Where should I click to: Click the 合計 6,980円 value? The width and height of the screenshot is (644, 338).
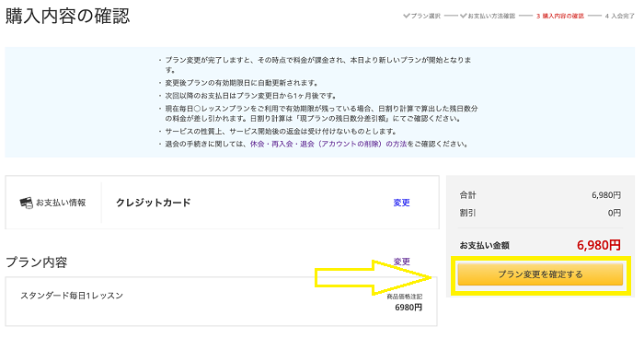coord(606,195)
